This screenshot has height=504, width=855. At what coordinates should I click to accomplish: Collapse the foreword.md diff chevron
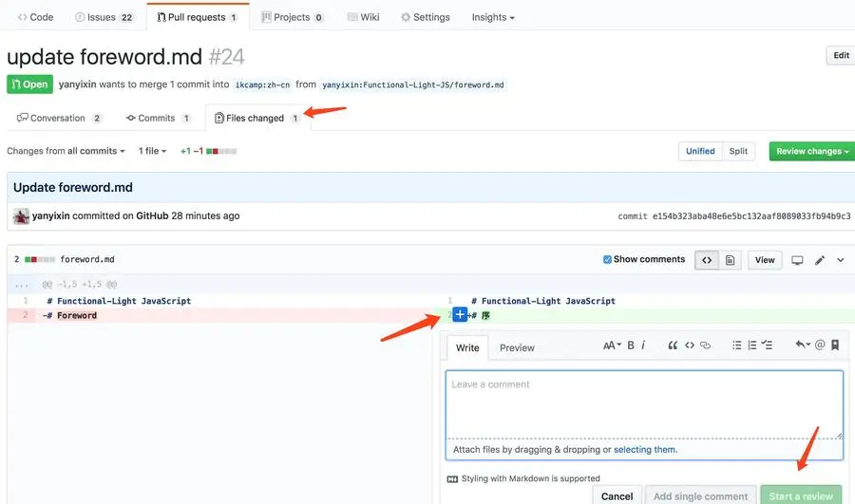click(841, 260)
